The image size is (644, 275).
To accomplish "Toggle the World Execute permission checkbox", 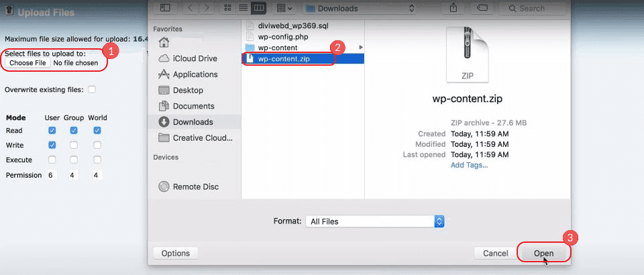I will [97, 160].
